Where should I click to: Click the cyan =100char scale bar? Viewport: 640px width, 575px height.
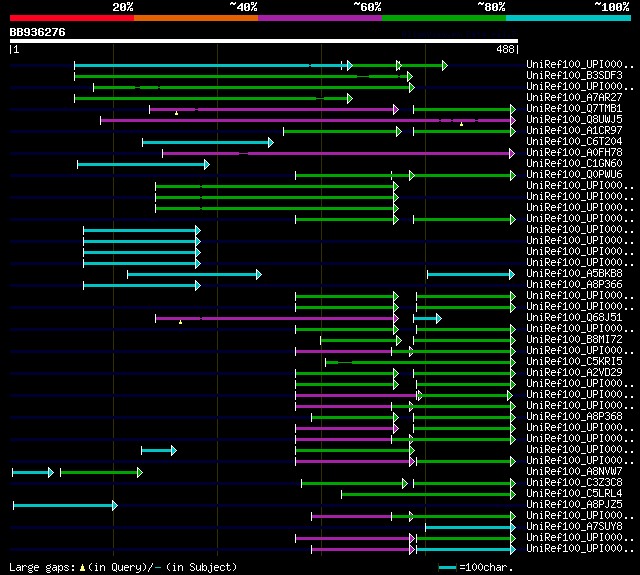pos(448,567)
